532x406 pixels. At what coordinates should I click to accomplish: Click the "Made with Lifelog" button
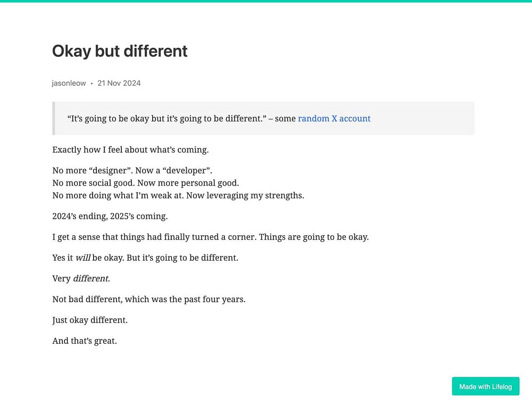485,386
